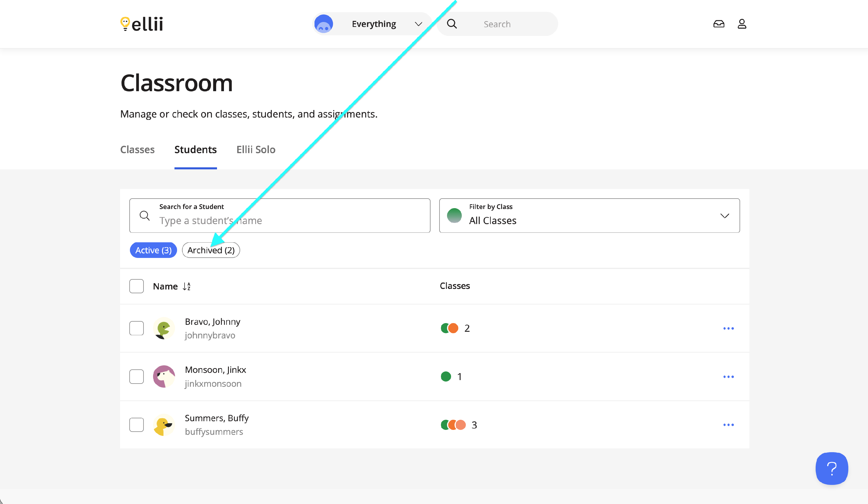Switch to the Ellii Solo tab
Viewport: 868px width, 504px height.
point(255,150)
